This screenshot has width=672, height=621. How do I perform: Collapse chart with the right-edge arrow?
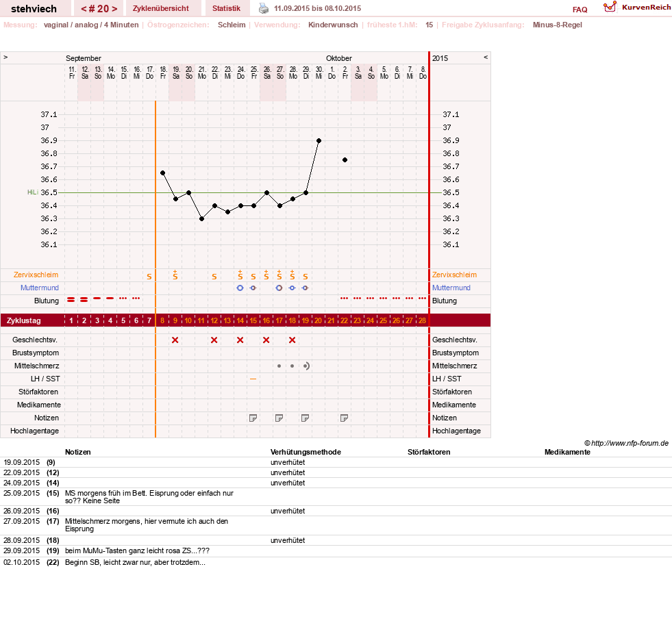pyautogui.click(x=486, y=57)
